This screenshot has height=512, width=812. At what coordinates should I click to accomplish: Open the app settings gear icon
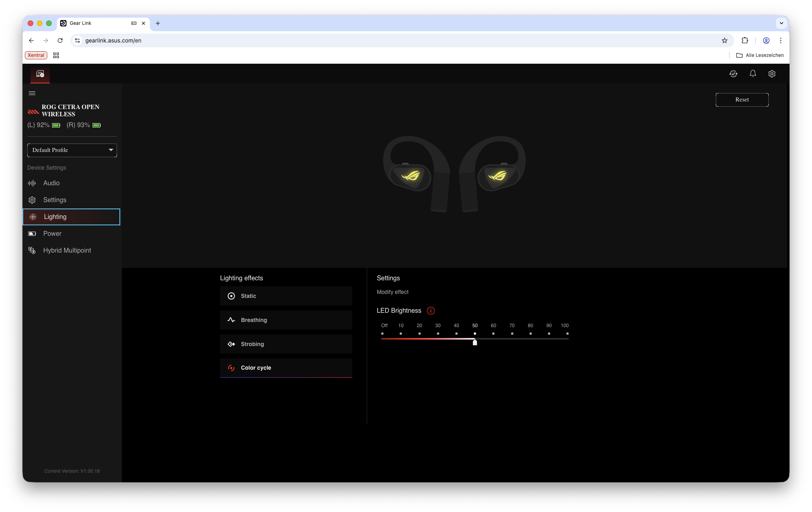pos(772,74)
